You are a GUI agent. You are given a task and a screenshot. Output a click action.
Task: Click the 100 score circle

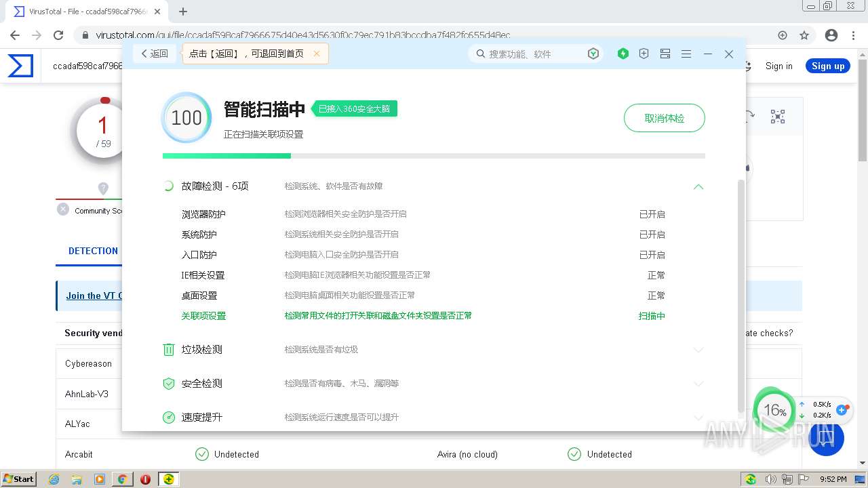pos(186,118)
